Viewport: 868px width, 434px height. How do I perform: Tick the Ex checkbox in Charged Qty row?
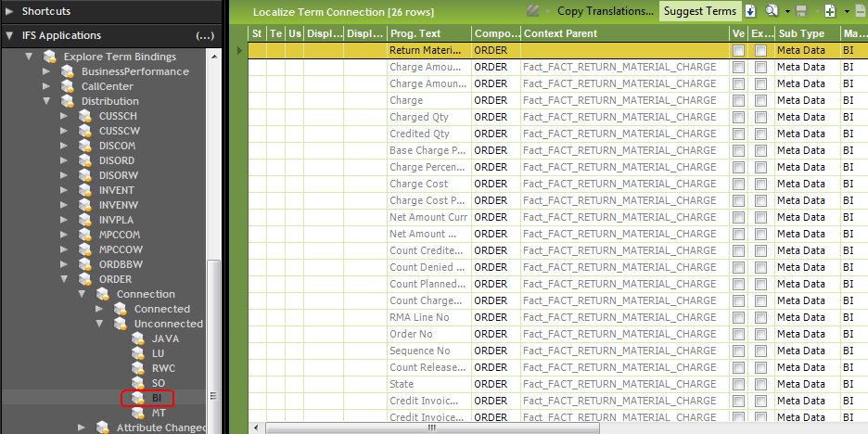tap(760, 118)
